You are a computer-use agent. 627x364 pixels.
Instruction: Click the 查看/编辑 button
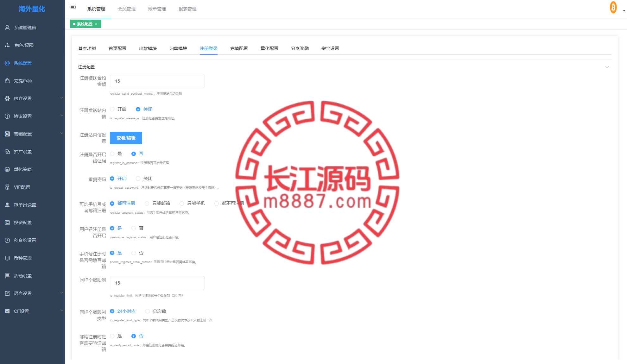(126, 138)
